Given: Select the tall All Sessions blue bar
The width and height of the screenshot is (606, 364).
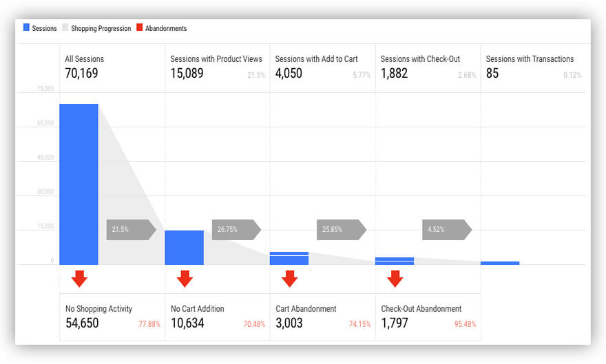Looking at the screenshot, I should (x=79, y=184).
